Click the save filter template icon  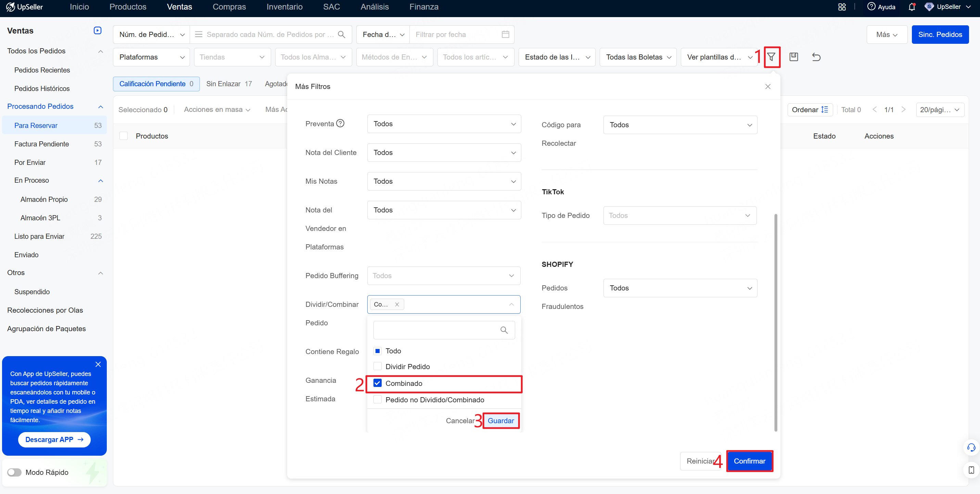tap(793, 57)
